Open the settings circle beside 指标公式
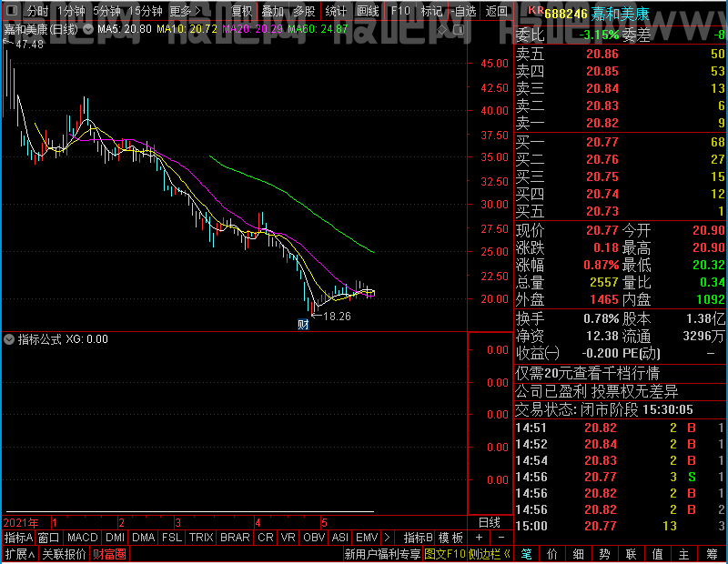Screen dimensions: 728x564 9,339
